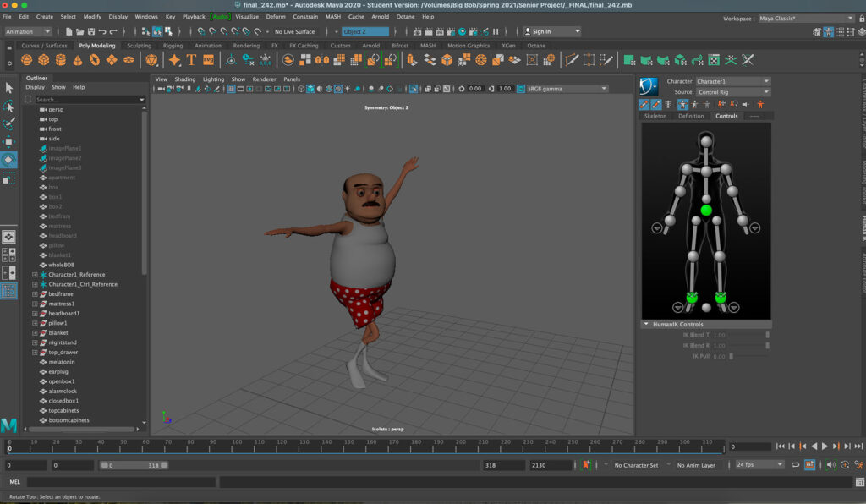Select the nightstand object in Outliner
Screen dimensions: 866x504
63,342
